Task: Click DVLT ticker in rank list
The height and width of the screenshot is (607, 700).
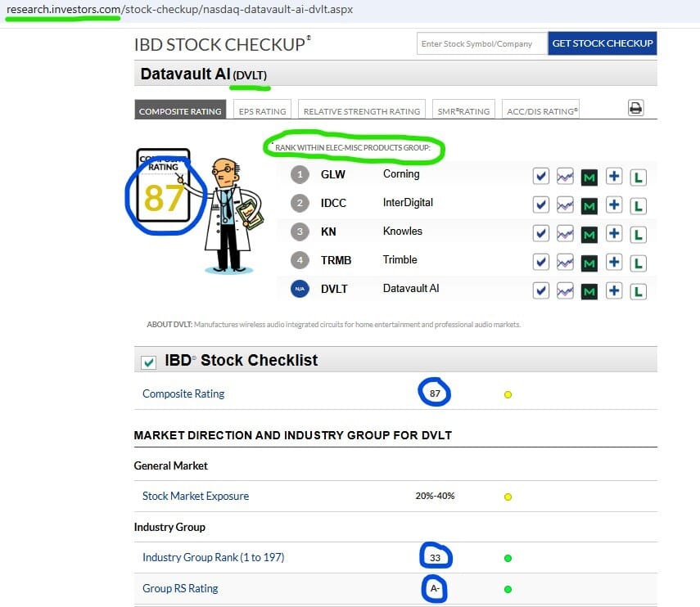Action: 334,289
